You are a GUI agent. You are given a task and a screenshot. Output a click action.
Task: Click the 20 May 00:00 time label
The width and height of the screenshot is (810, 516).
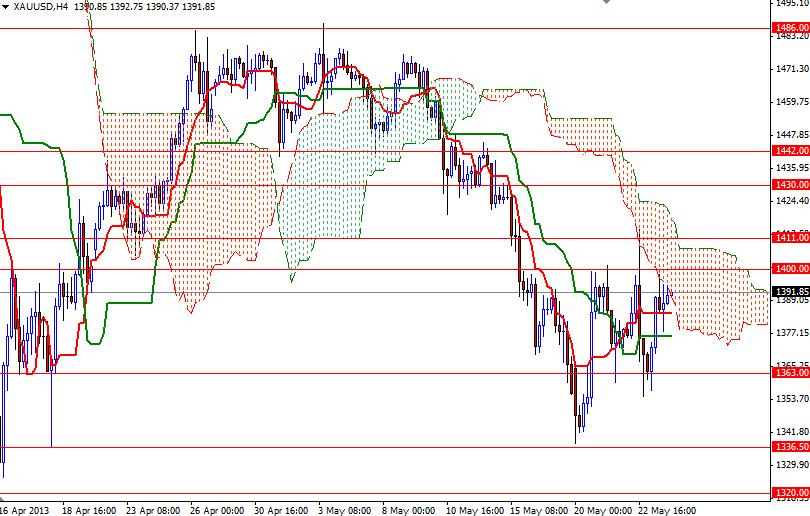tap(603, 510)
